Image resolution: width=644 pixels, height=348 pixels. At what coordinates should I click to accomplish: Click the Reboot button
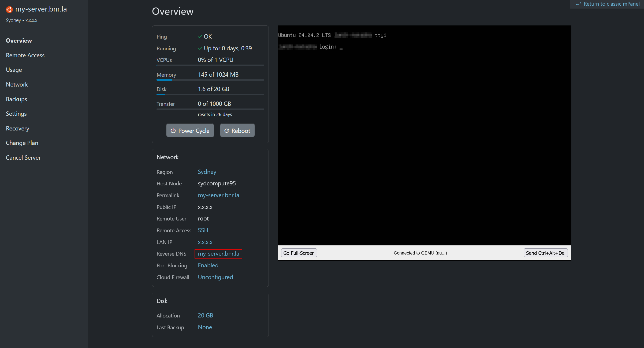(237, 130)
